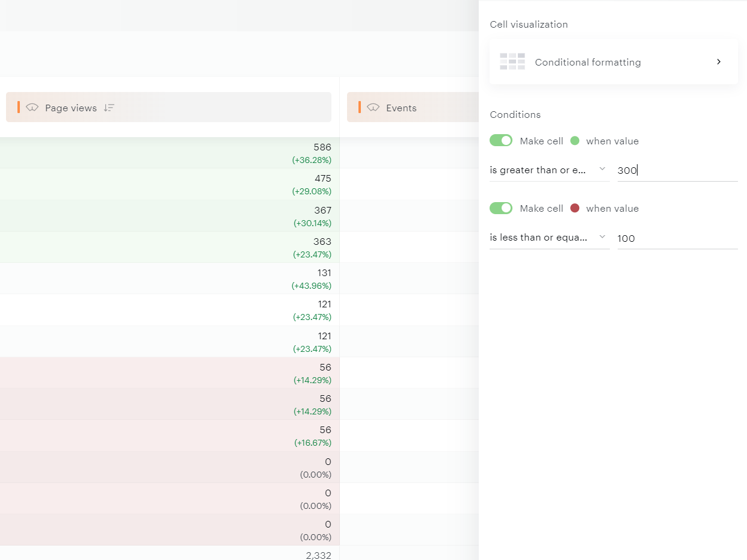This screenshot has height=560, width=747.
Task: Click the metric icon beside Page views
Action: pos(32,108)
